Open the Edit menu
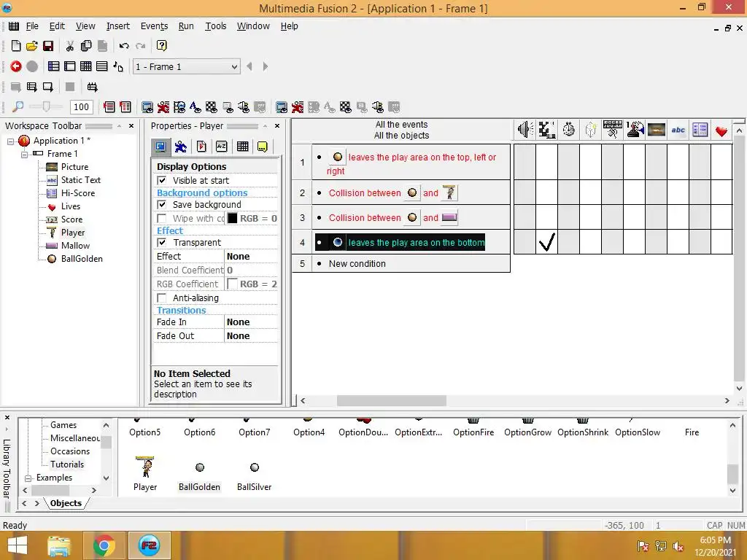747x560 pixels. point(57,26)
